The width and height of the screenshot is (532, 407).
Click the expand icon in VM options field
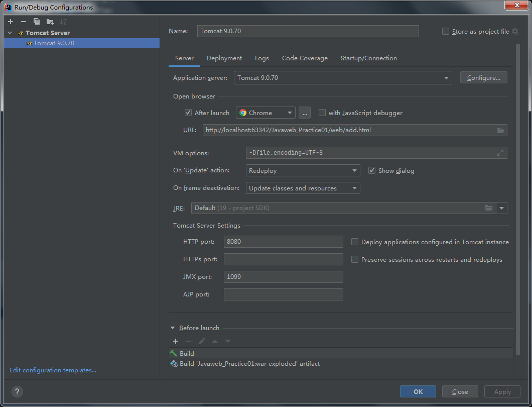click(x=500, y=153)
